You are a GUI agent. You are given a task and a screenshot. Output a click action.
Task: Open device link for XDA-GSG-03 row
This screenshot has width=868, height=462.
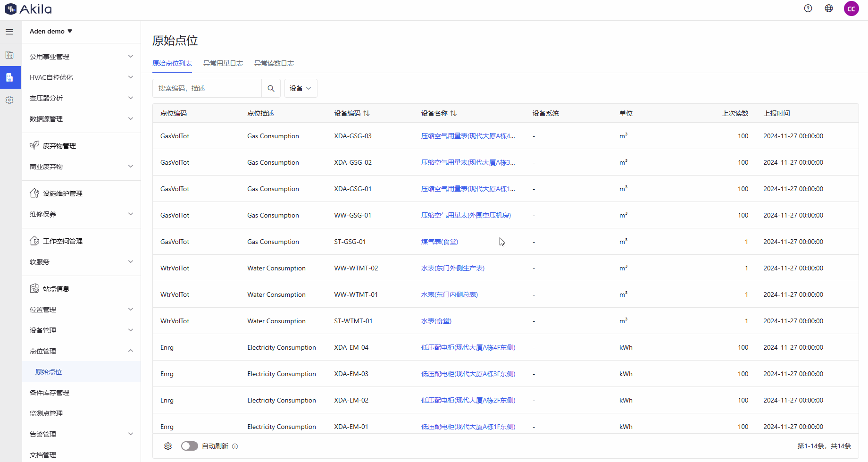coord(468,136)
